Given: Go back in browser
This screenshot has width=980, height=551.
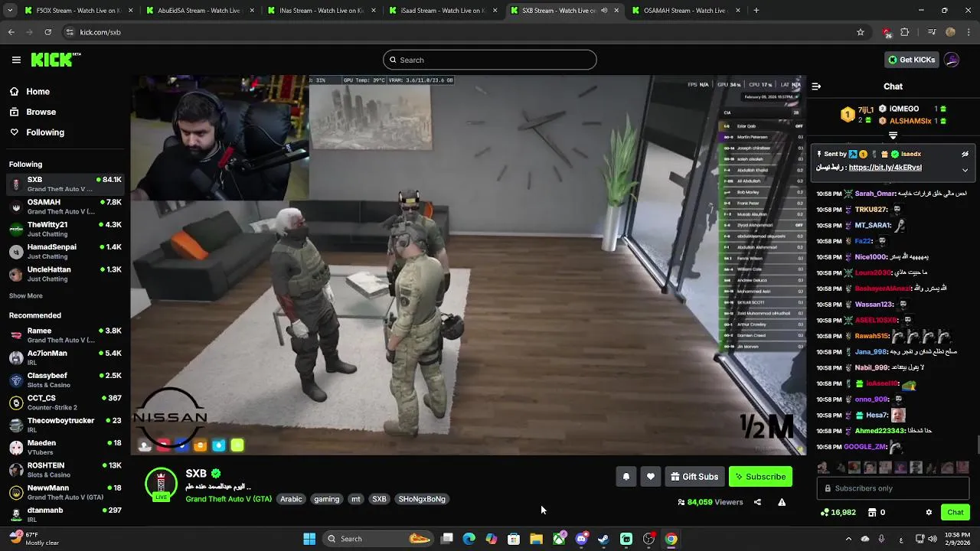Looking at the screenshot, I should pos(11,32).
